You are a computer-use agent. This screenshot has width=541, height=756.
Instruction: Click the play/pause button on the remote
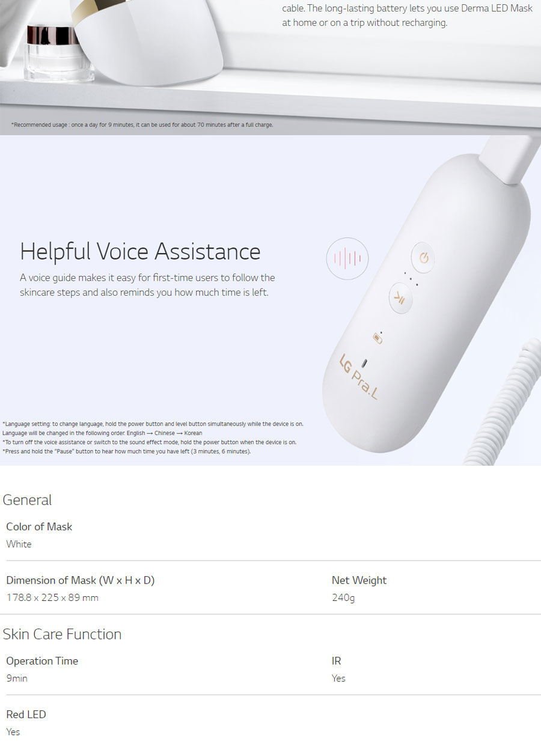click(400, 299)
